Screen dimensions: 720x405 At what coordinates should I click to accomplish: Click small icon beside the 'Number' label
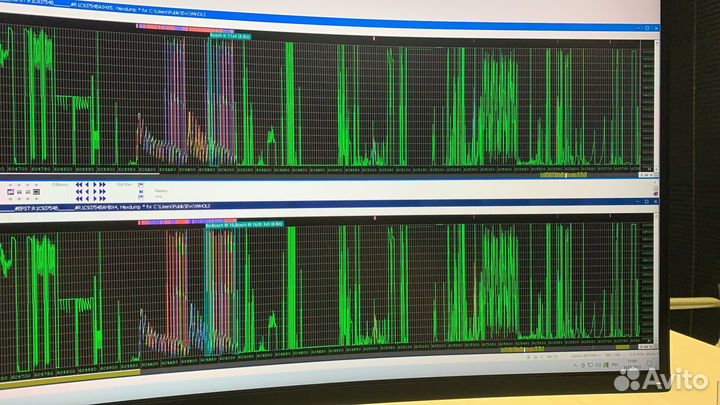coord(141,193)
